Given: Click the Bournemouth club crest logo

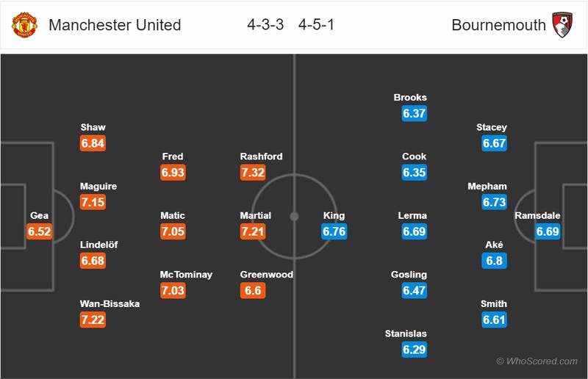Looking at the screenshot, I should [562, 25].
